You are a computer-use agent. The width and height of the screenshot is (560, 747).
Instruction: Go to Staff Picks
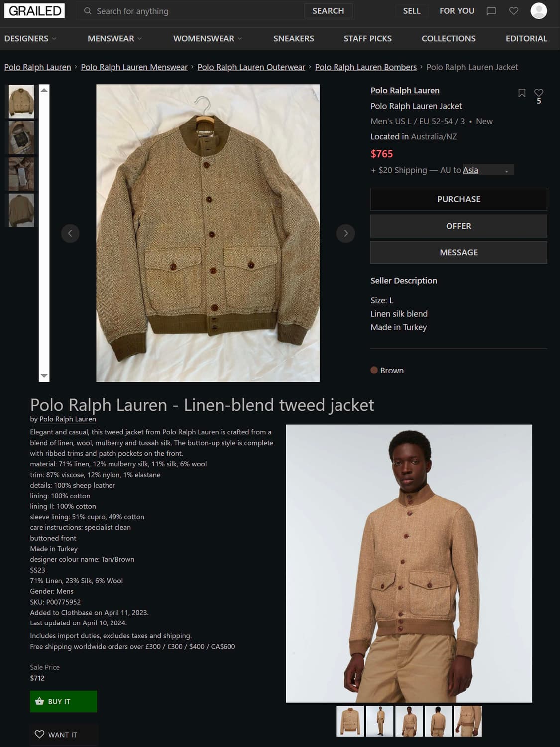point(368,38)
